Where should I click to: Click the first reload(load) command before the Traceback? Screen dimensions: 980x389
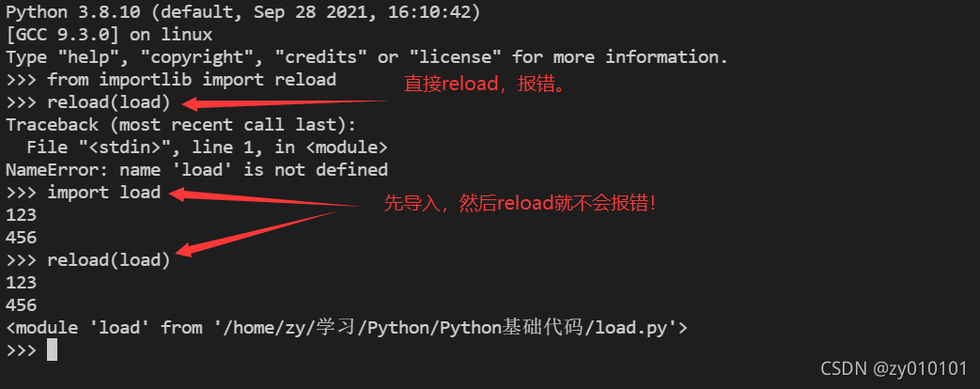click(108, 102)
